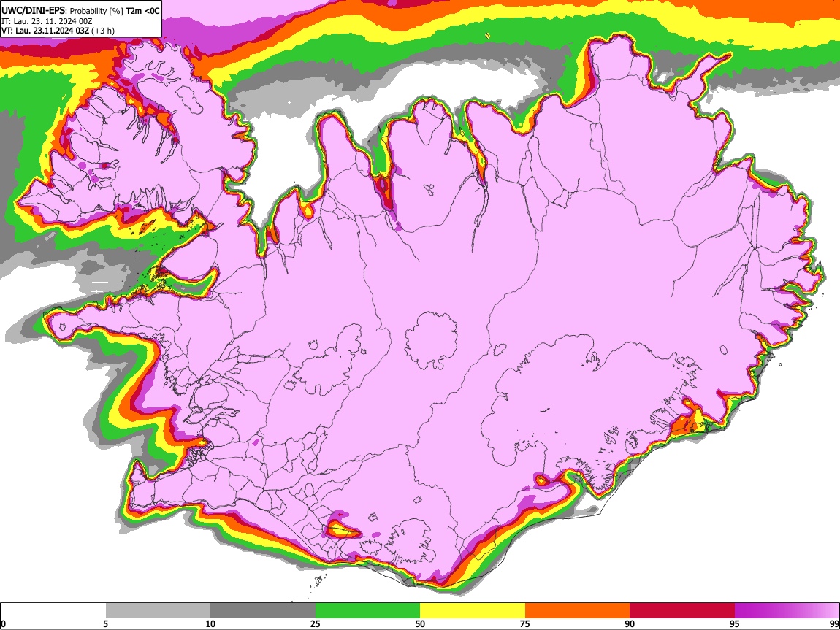
Task: Click the legend tick label '5'
Action: coord(105,623)
